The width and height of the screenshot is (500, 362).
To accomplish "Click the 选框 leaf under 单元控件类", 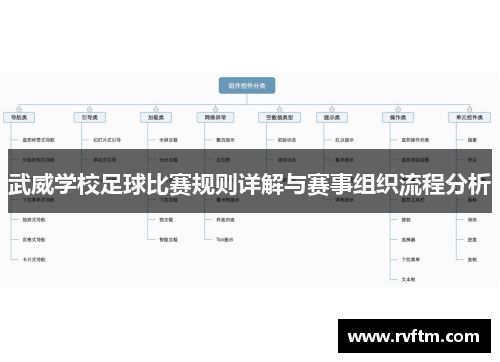I will [472, 259].
